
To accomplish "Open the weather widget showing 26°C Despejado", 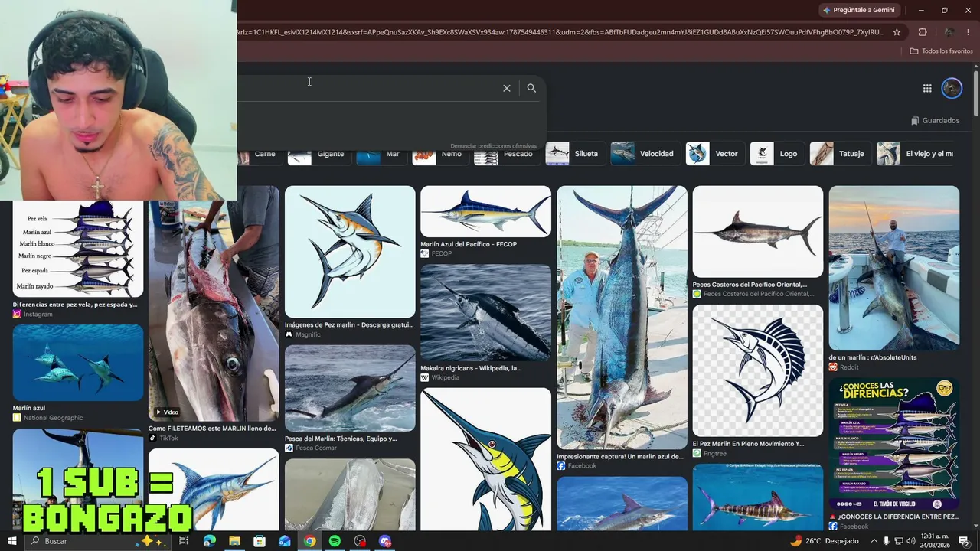I will tap(824, 541).
